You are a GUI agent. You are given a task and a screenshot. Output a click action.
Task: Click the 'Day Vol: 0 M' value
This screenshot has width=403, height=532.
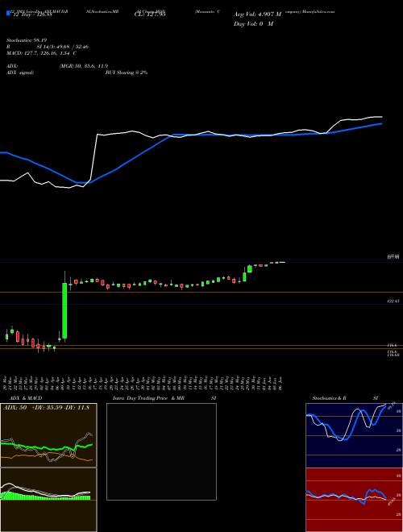(253, 23)
